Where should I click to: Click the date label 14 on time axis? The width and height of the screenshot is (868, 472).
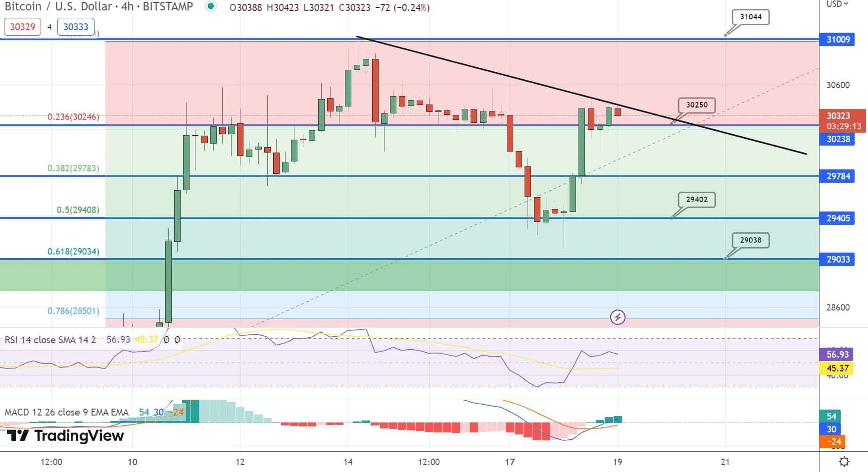click(x=348, y=462)
